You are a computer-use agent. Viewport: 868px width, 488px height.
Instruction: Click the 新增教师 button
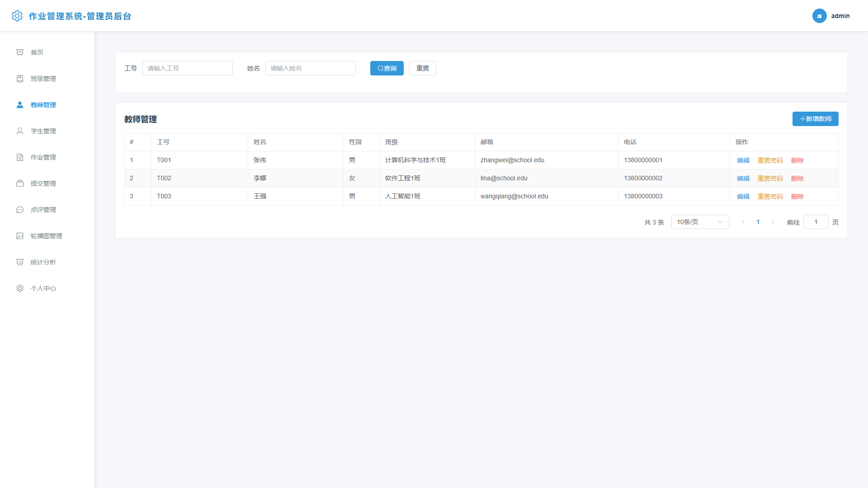pos(815,119)
